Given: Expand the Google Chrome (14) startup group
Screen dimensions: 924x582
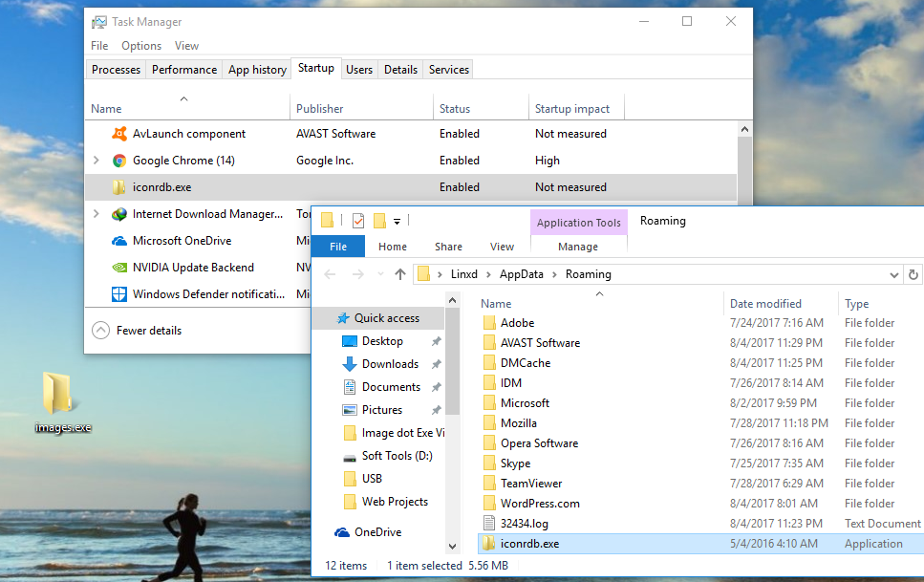Looking at the screenshot, I should tap(97, 161).
